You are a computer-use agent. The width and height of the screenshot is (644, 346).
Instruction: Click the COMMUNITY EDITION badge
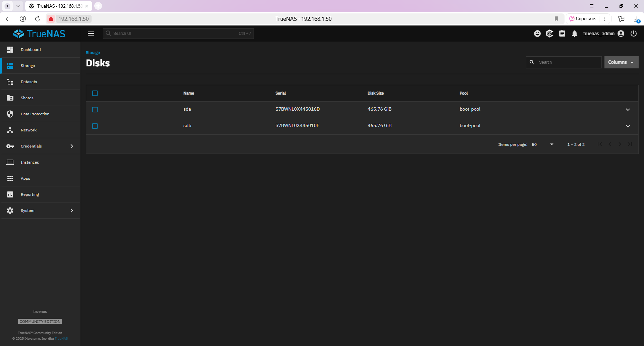tap(40, 322)
